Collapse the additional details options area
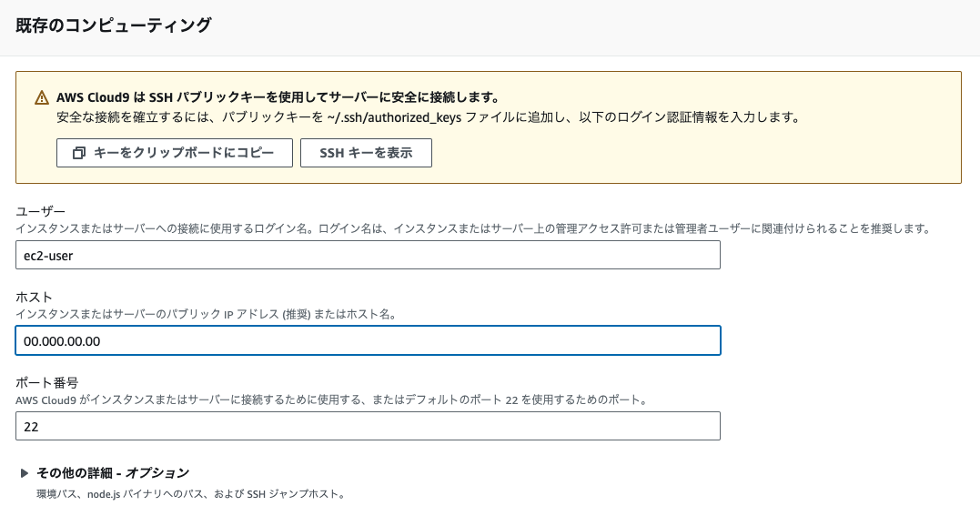This screenshot has height=526, width=980. (x=111, y=472)
